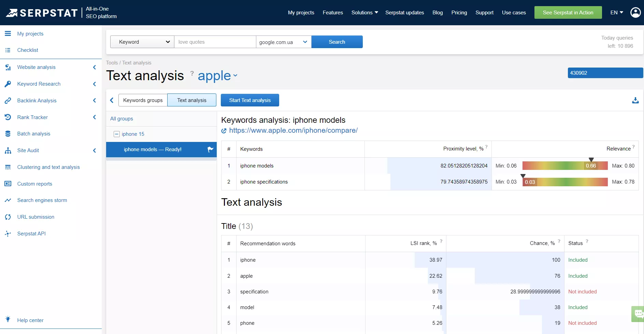Click the Search engines storm chart icon
Image resolution: width=644 pixels, height=334 pixels.
click(x=8, y=200)
